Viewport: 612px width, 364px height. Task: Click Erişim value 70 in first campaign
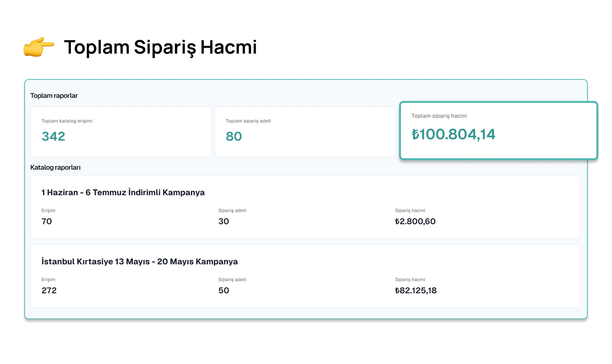pos(47,221)
